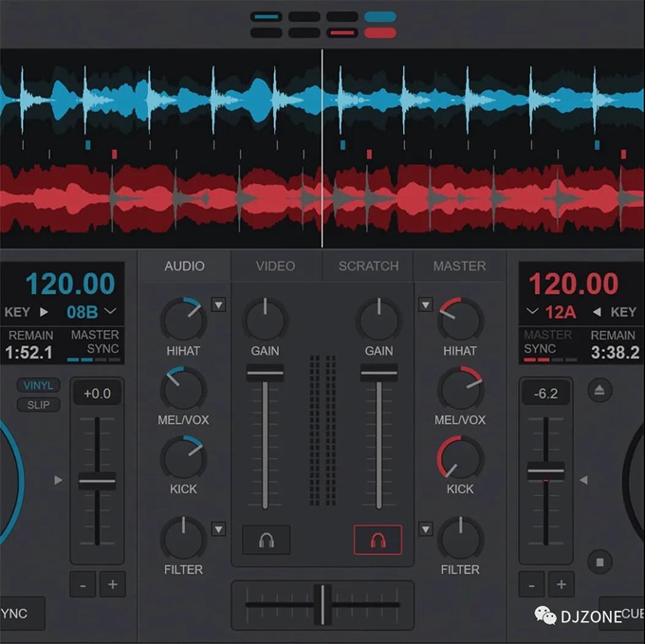Switch to the VIDEO mixer tab
The image size is (645, 644).
[276, 267]
